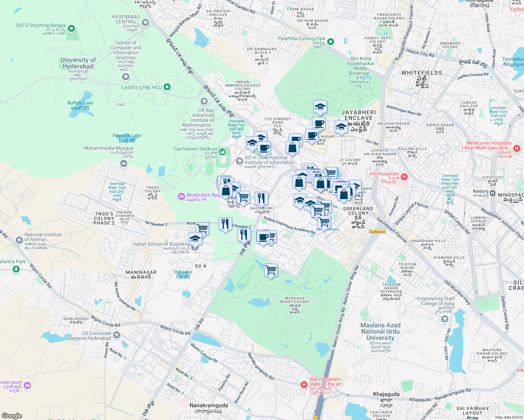Select the Mushroom Rock pink camera pin
524x420 pixels.
tap(181, 197)
